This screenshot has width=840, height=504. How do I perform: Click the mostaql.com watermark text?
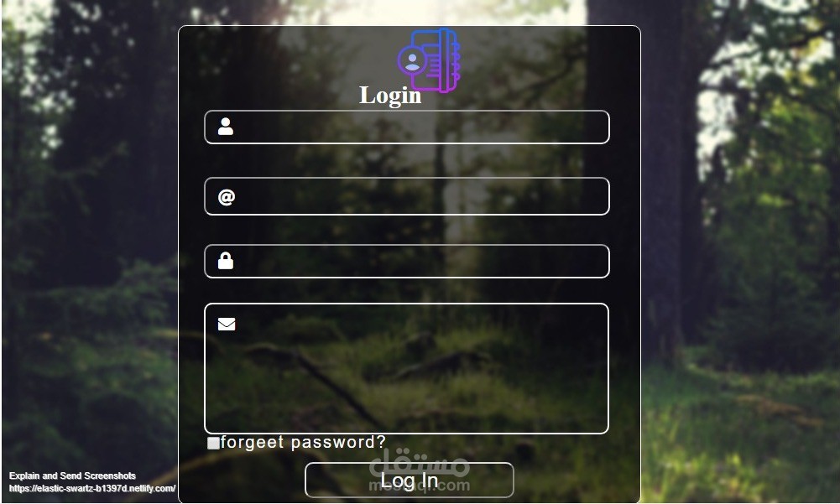(x=420, y=486)
